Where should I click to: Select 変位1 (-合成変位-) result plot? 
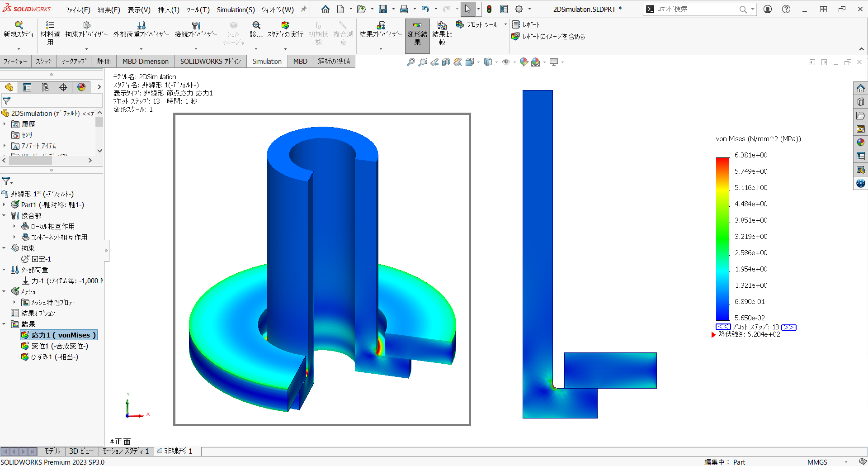[55, 346]
